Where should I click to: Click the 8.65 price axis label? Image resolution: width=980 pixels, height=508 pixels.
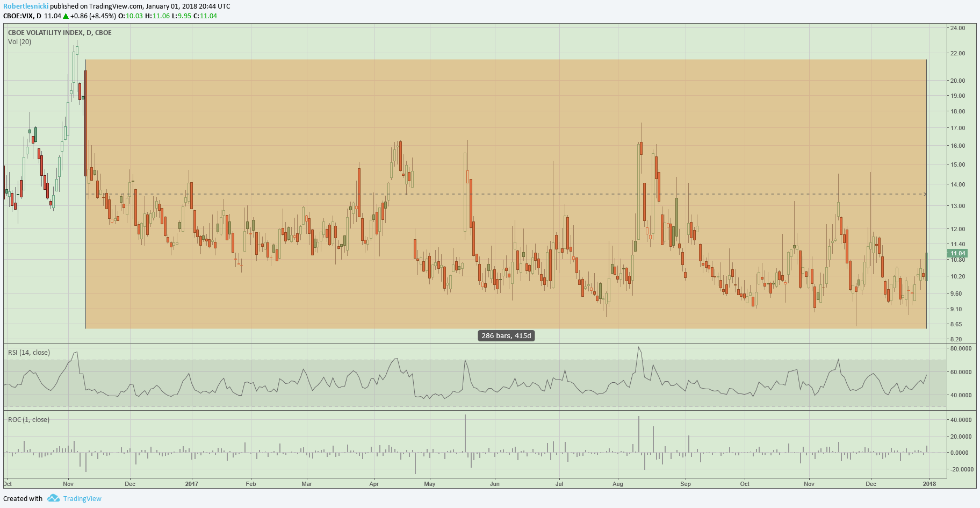[956, 324]
